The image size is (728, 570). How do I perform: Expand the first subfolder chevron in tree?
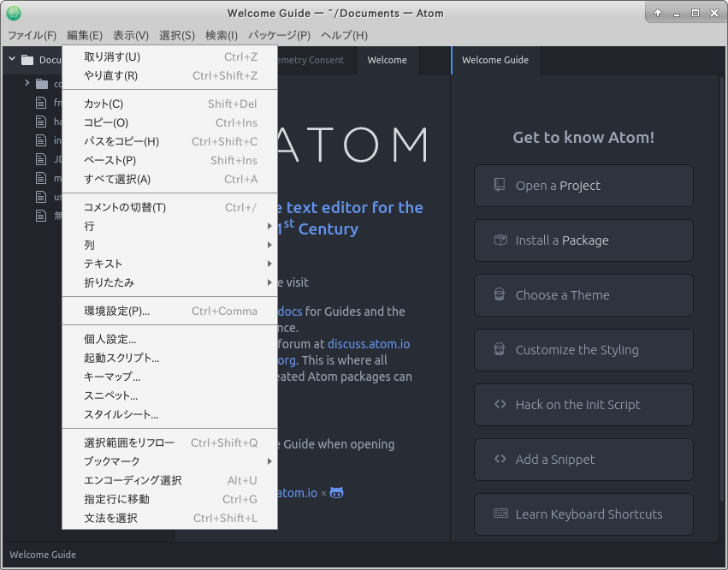tap(27, 83)
